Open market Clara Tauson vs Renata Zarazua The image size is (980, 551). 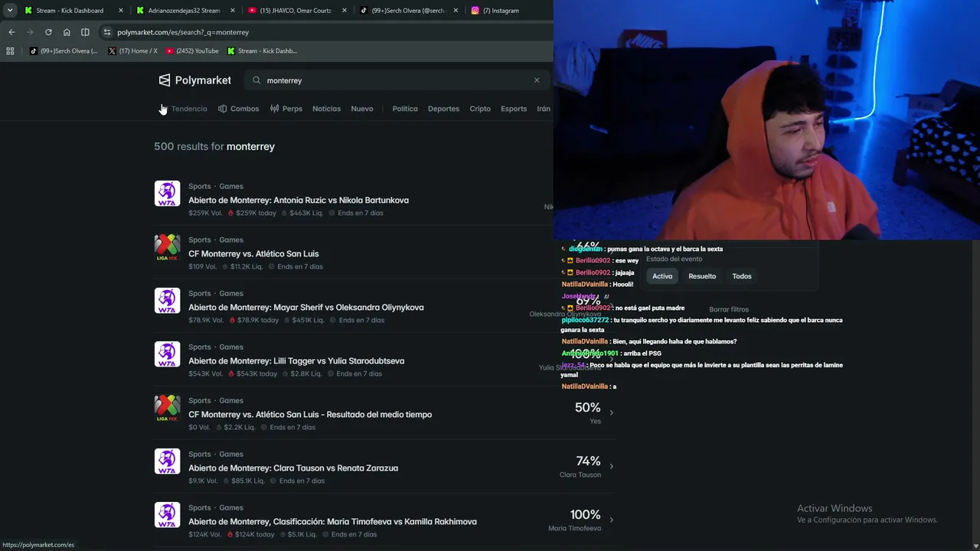pos(293,468)
